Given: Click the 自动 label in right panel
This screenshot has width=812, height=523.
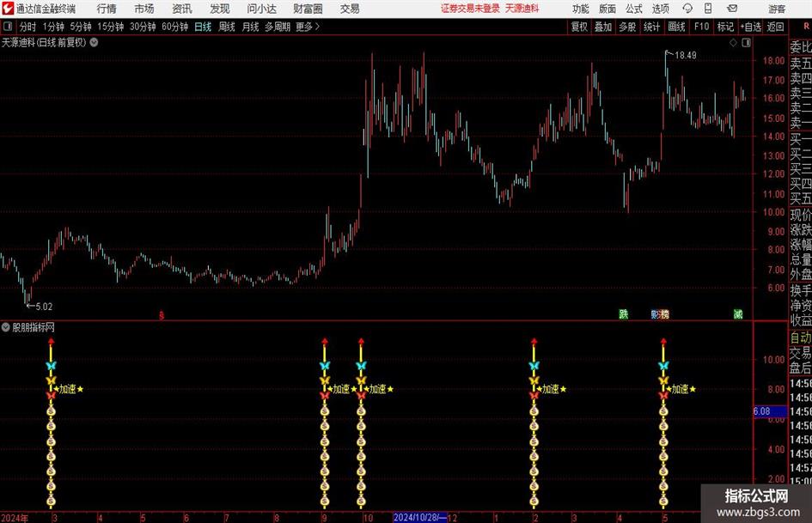Looking at the screenshot, I should [801, 338].
